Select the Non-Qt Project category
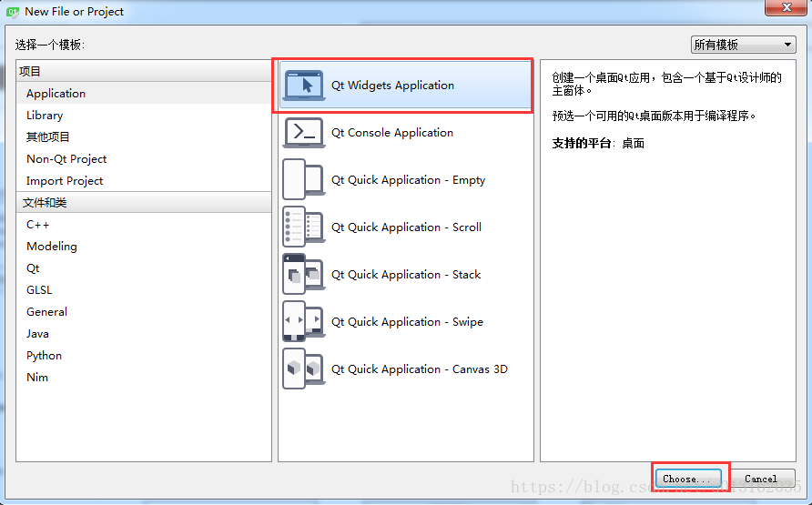Screen dimensions: 812x505 [144, 159]
